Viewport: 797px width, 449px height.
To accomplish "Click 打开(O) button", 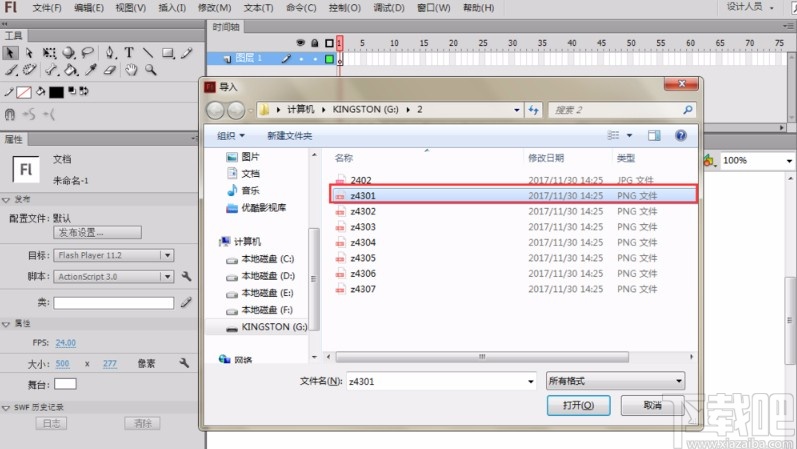I will 578,405.
